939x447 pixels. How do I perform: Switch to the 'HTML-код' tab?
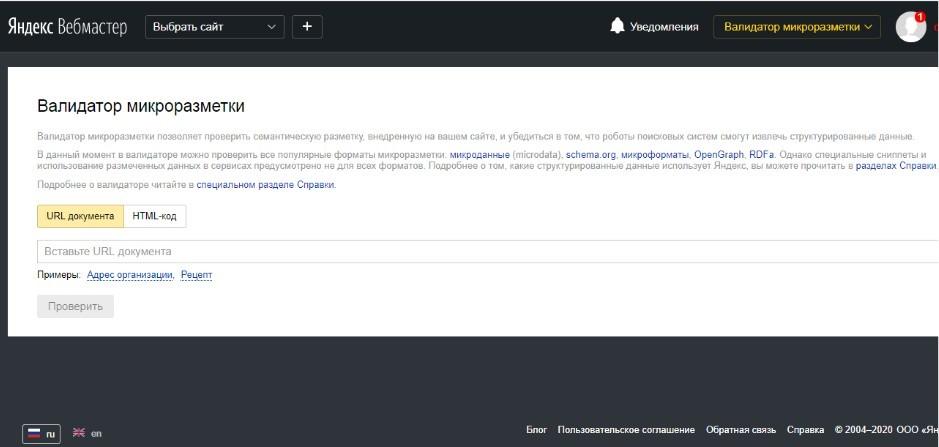coord(154,216)
